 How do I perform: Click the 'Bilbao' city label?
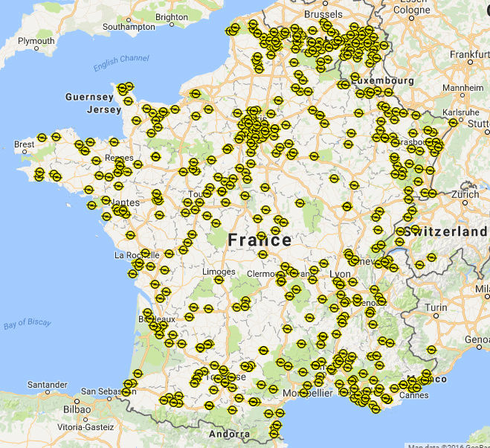pyautogui.click(x=77, y=409)
